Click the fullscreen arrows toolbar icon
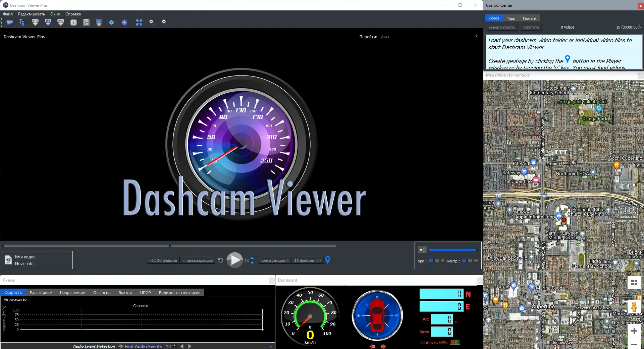This screenshot has height=349, width=644. click(x=139, y=22)
